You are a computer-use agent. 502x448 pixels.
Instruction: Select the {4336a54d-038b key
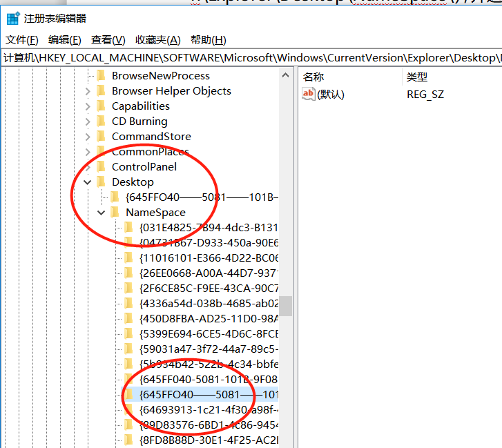209,303
